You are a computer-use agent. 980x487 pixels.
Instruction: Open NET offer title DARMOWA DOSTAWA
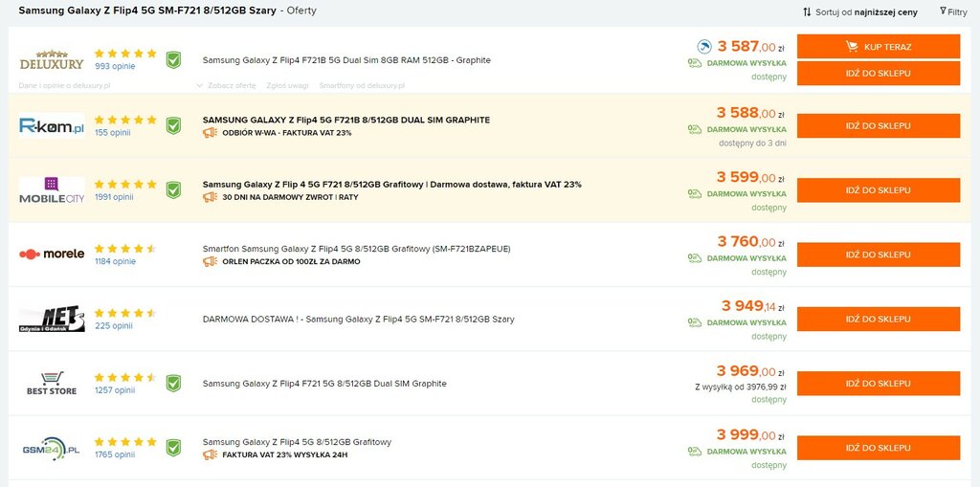coord(358,320)
